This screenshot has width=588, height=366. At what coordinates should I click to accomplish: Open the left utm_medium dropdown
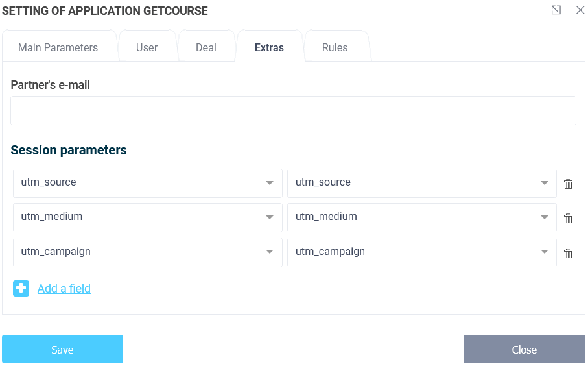pyautogui.click(x=148, y=218)
